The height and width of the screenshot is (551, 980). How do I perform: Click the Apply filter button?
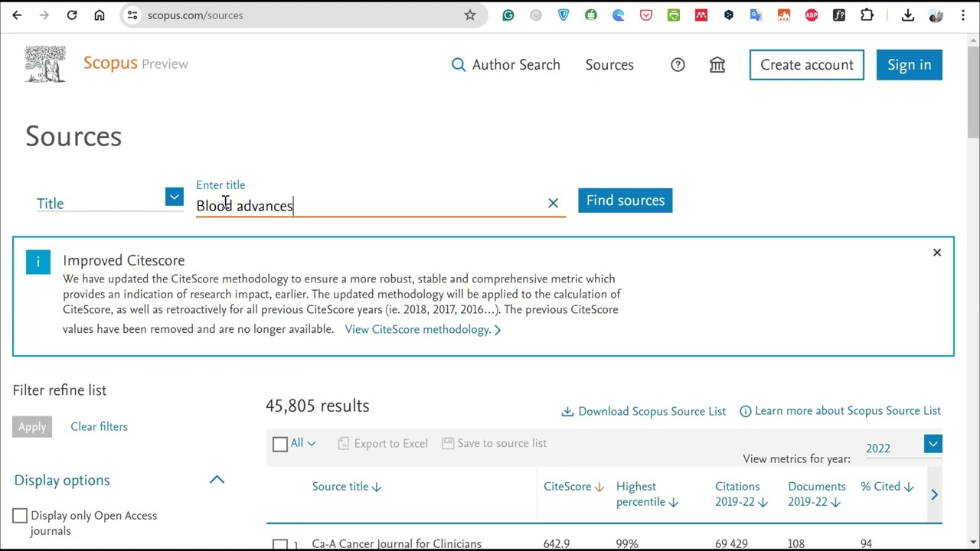(x=32, y=427)
